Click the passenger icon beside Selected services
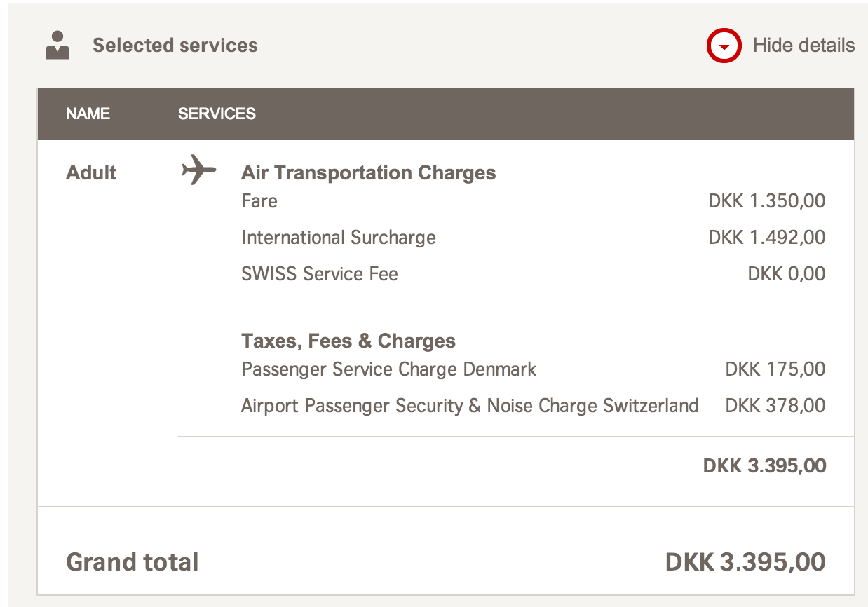Image resolution: width=868 pixels, height=607 pixels. (x=57, y=46)
